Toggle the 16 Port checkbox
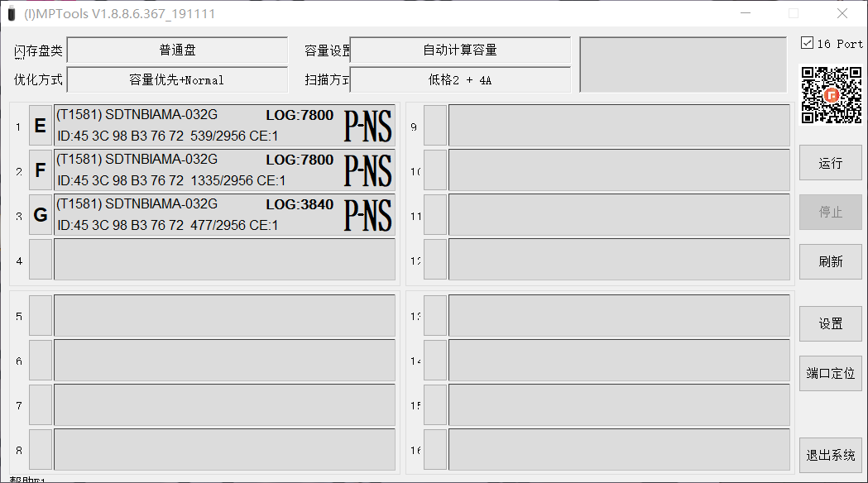Screen dimensions: 868x483 tap(807, 43)
